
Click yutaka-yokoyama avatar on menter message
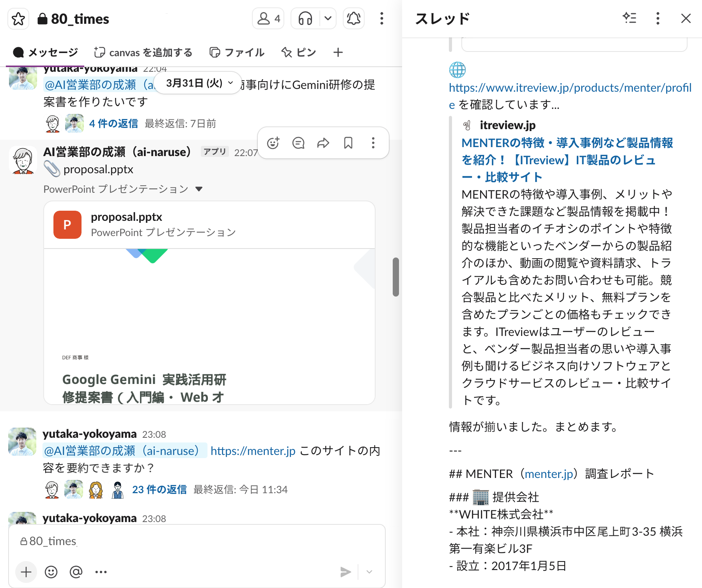(22, 442)
